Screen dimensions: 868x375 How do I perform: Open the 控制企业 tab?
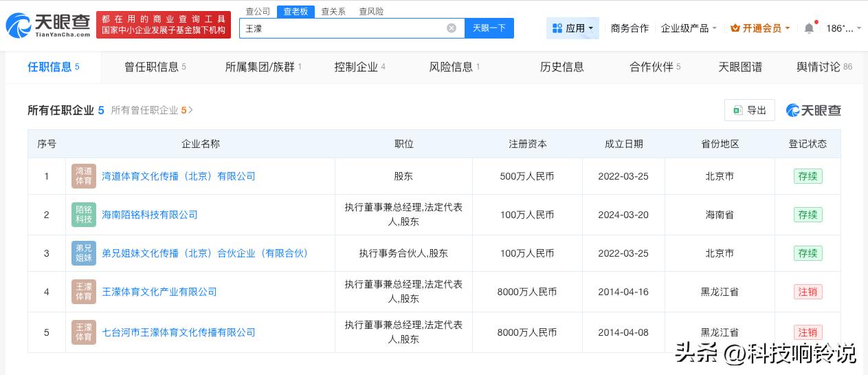click(359, 67)
